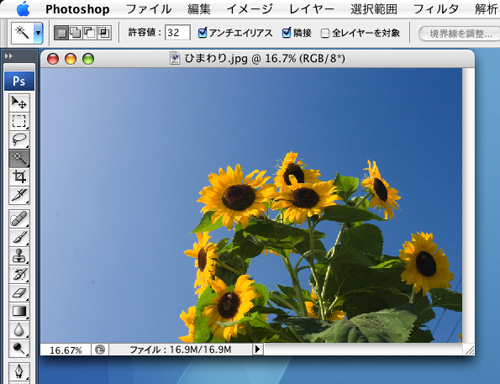This screenshot has height=384, width=500.
Task: Choose New Selection mode icon
Action: point(61,33)
